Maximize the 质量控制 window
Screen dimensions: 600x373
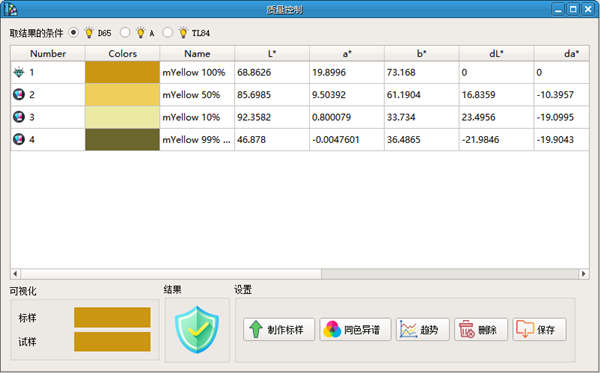573,9
